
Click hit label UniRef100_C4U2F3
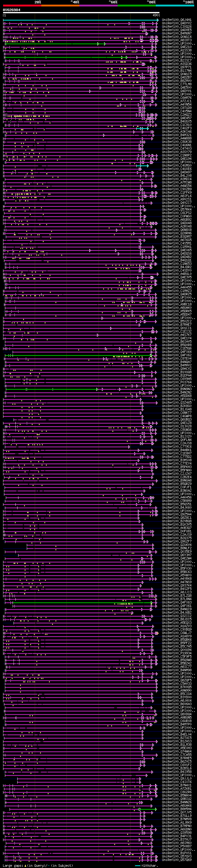click(176, 128)
